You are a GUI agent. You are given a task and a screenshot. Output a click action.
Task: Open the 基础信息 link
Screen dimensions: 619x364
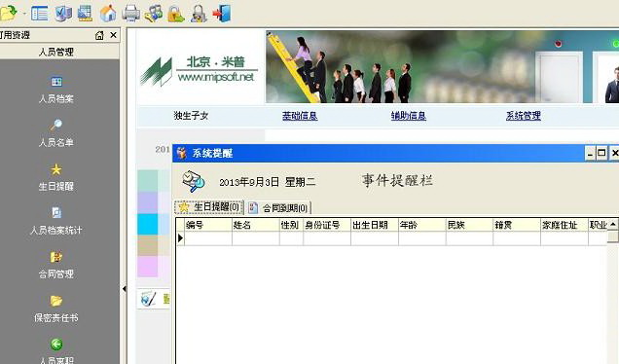pyautogui.click(x=300, y=116)
